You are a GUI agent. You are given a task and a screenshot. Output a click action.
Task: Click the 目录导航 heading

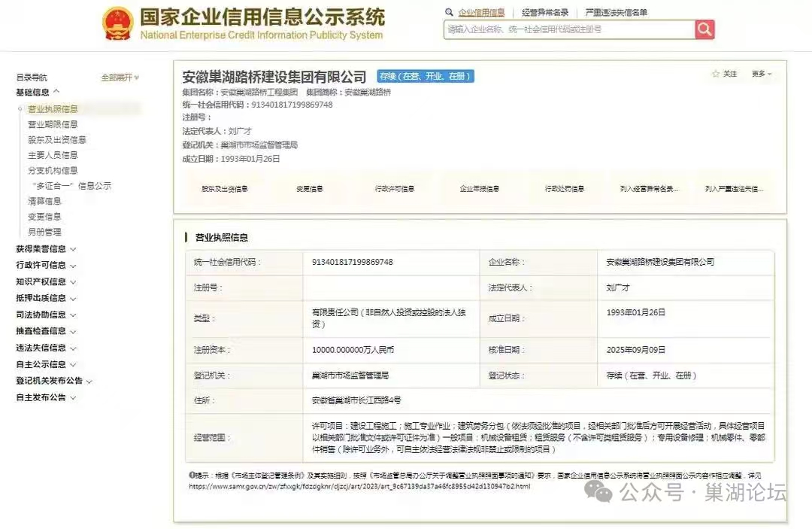coord(32,78)
